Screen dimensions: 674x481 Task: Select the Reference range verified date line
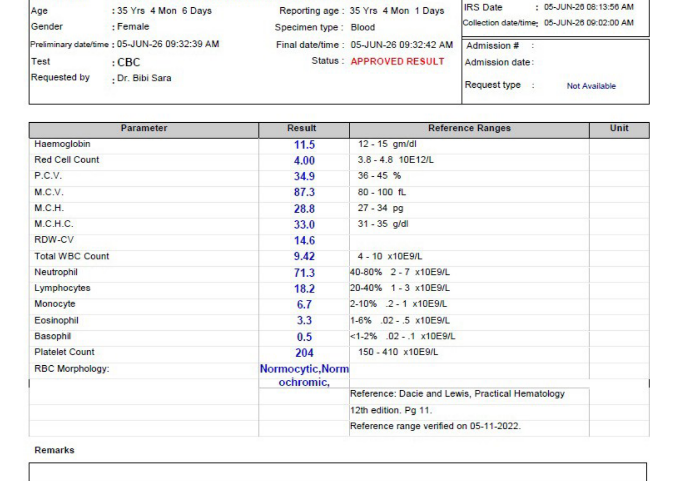click(x=435, y=426)
